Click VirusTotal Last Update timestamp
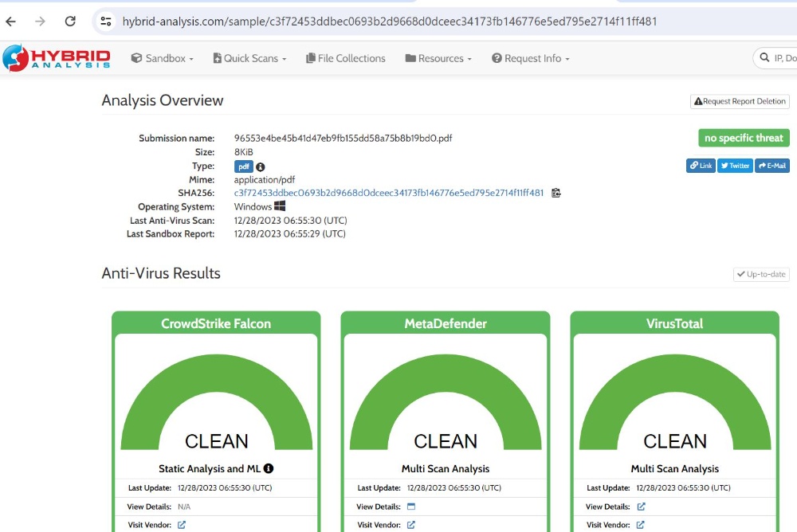The width and height of the screenshot is (797, 532). tap(683, 487)
